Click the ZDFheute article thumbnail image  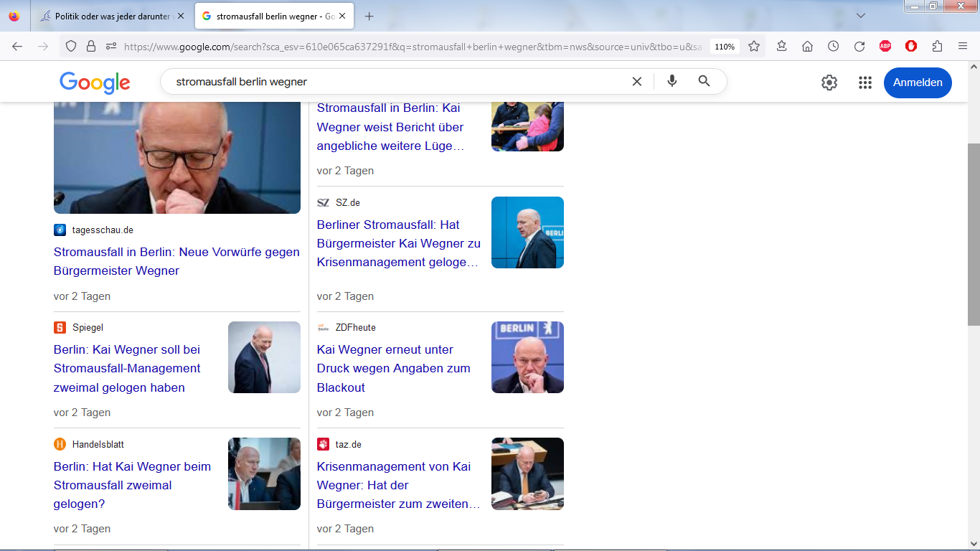coord(527,357)
